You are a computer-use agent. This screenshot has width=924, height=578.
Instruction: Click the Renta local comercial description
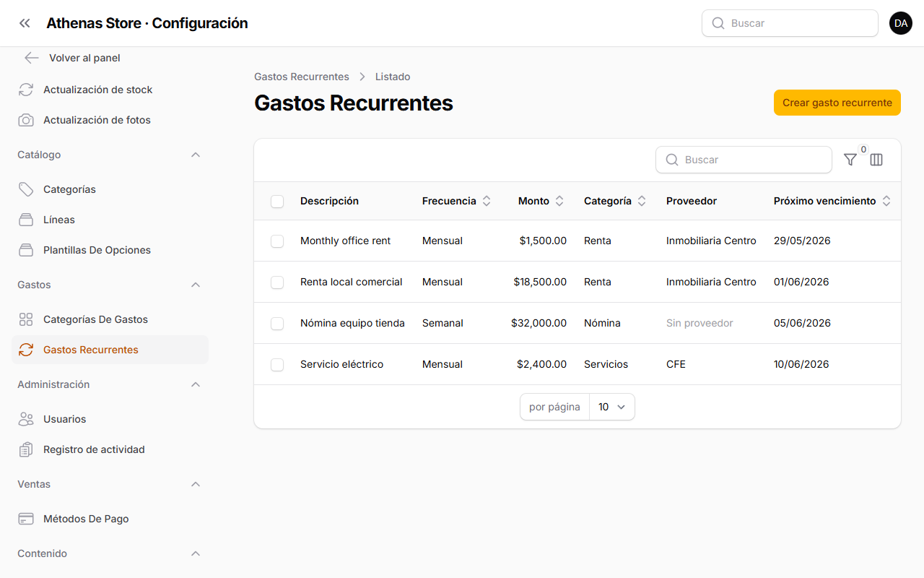352,282
